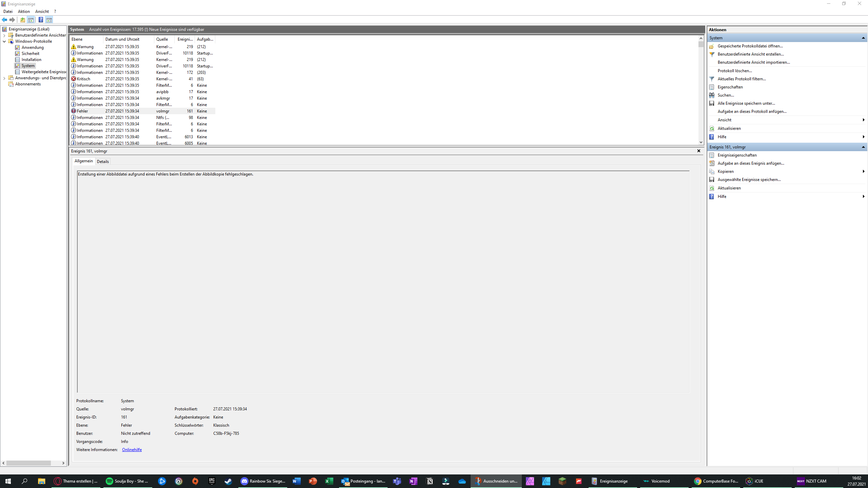Open the Onlinehilfe link
Image resolution: width=868 pixels, height=488 pixels.
tap(132, 450)
